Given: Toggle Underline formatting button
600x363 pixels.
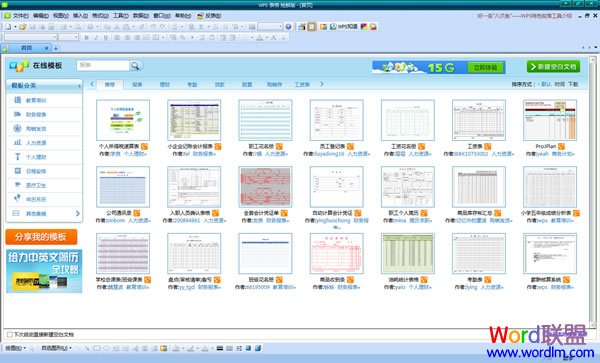Looking at the screenshot, I should [106, 37].
